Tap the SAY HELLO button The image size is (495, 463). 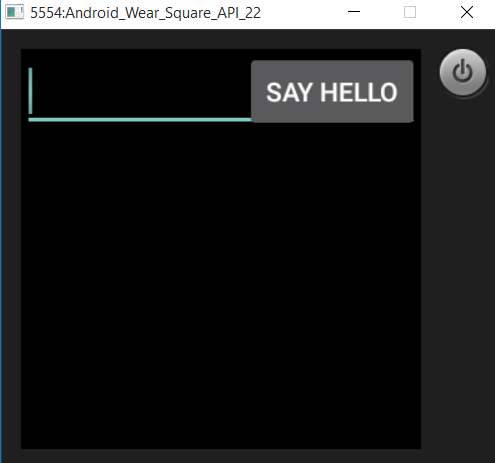pyautogui.click(x=332, y=91)
